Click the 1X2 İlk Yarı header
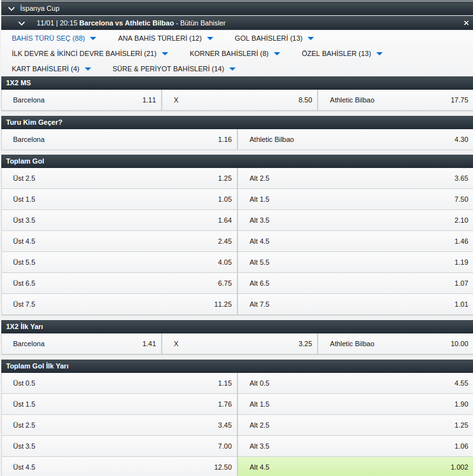The width and height of the screenshot is (473, 476). [237, 326]
